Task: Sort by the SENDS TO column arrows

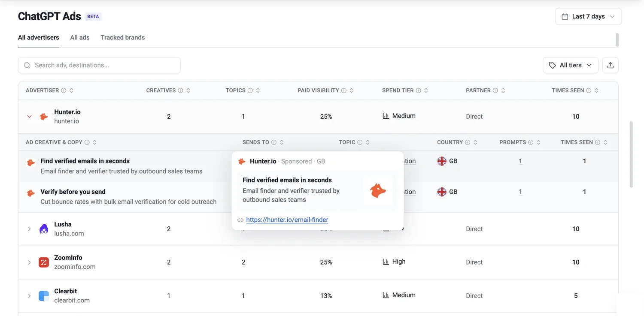Action: coord(282,142)
